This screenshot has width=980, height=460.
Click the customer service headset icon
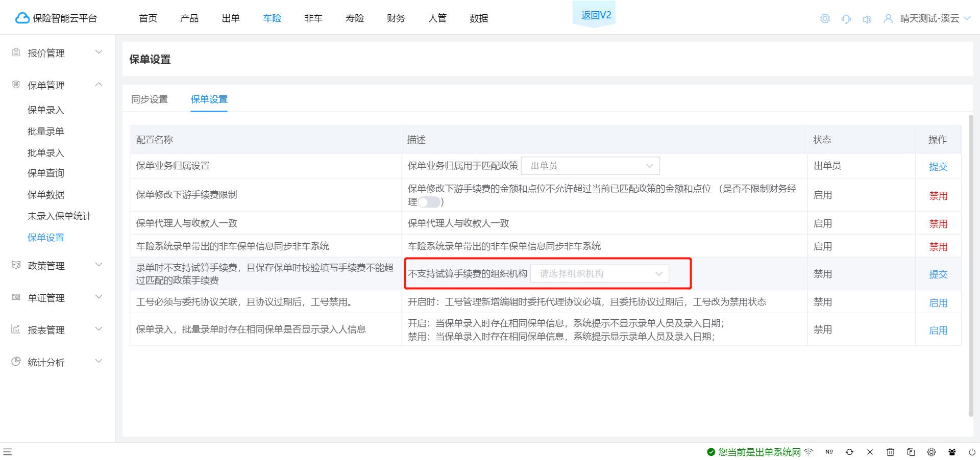click(x=846, y=19)
